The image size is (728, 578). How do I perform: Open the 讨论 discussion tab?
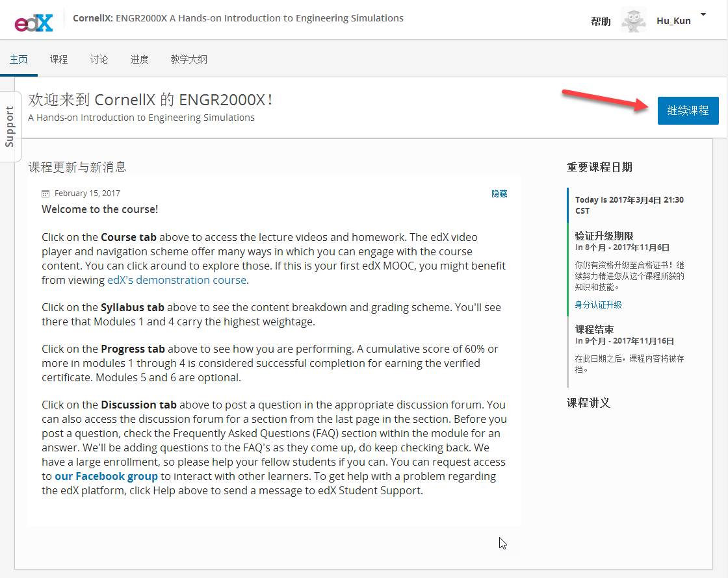[x=99, y=59]
